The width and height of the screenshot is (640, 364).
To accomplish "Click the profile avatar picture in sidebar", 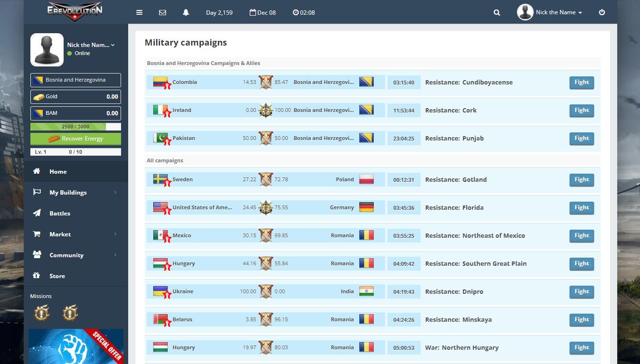I will click(x=47, y=50).
